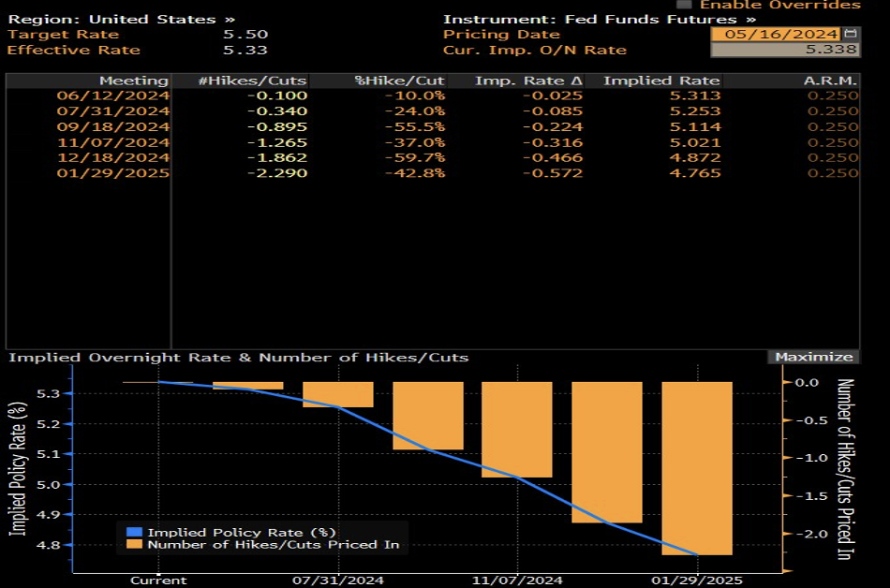Image resolution: width=890 pixels, height=588 pixels.
Task: Click the -10.0% hike/cut probability
Action: coord(415,96)
